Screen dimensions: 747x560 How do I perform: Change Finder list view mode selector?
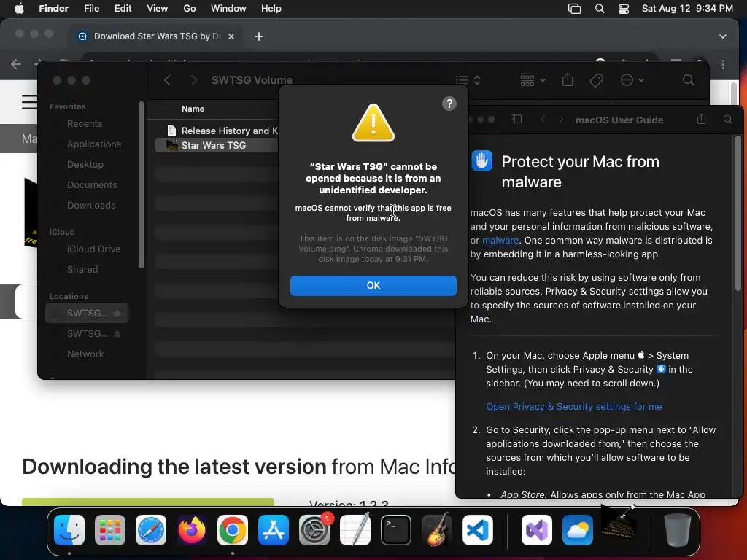(x=468, y=80)
